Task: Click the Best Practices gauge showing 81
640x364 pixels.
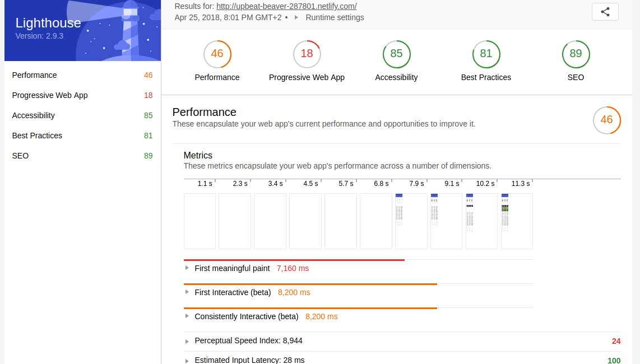Action: click(x=486, y=54)
